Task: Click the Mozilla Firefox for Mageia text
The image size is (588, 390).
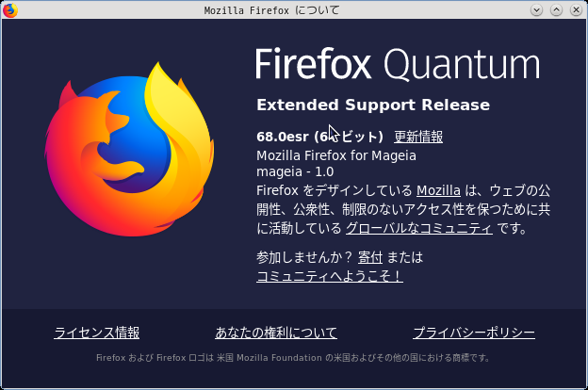Action: pos(336,155)
